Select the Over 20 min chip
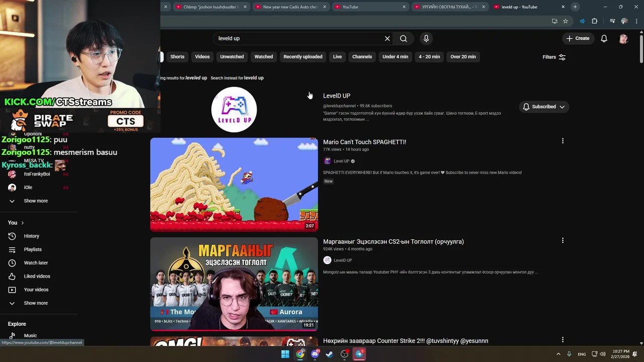The height and width of the screenshot is (362, 644). tap(463, 57)
